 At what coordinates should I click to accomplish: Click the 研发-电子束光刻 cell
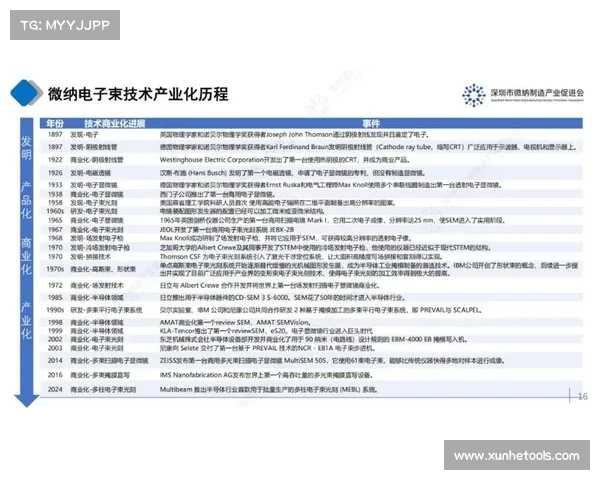point(93,211)
